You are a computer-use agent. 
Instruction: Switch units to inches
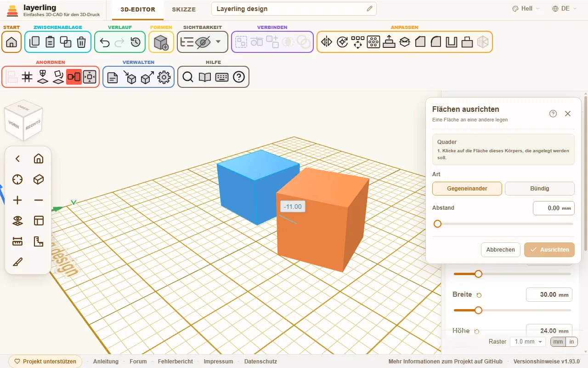tap(572, 342)
